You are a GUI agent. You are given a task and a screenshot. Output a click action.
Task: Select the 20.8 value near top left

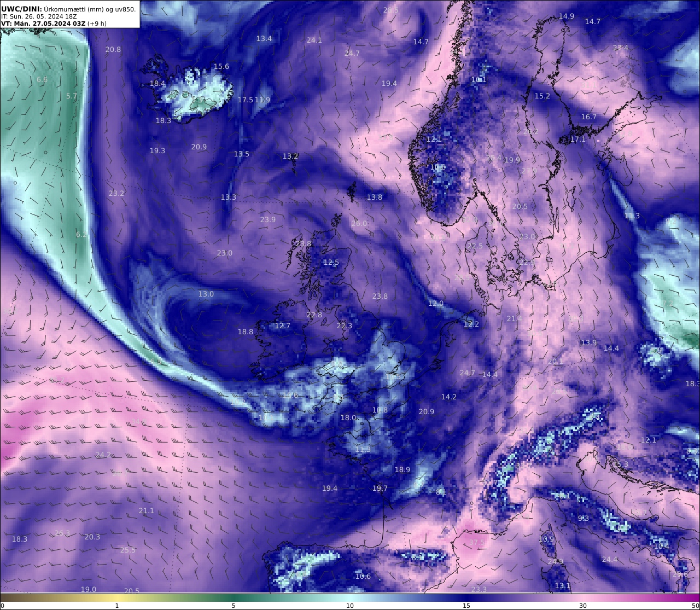[x=113, y=50]
